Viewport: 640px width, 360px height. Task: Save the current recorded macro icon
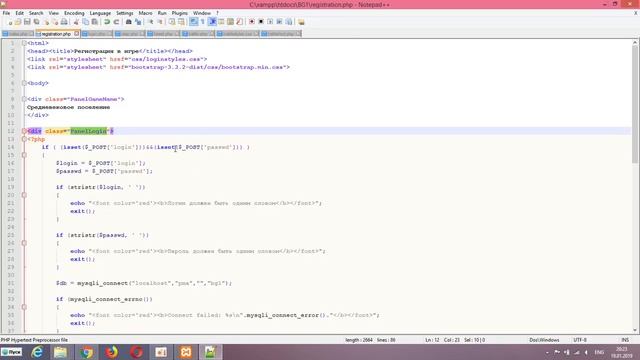click(289, 22)
